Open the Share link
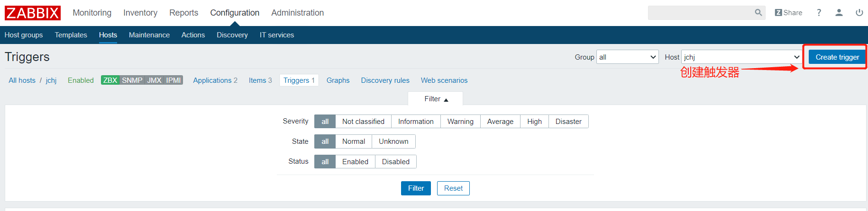 [x=788, y=13]
